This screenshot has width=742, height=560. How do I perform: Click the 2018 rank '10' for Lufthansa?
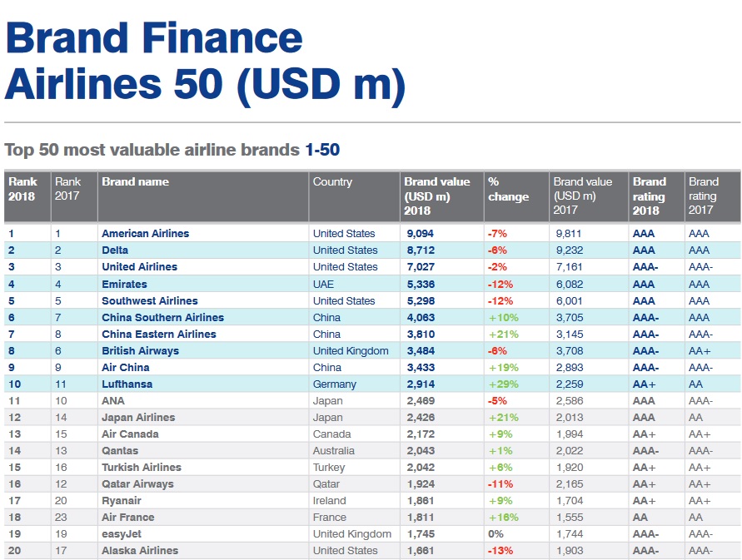click(x=14, y=384)
